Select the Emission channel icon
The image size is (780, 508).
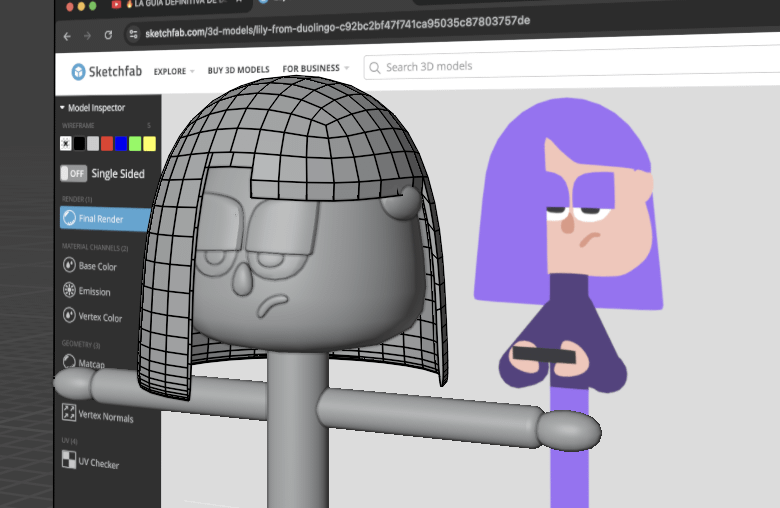pos(69,290)
